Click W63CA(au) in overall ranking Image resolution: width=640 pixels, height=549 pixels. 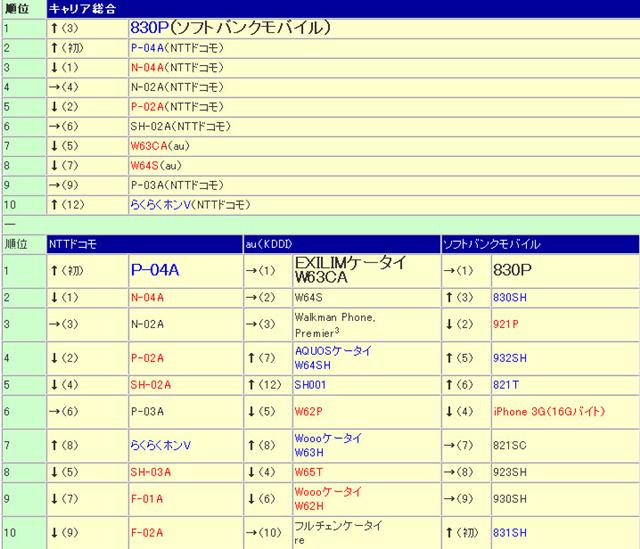click(160, 146)
